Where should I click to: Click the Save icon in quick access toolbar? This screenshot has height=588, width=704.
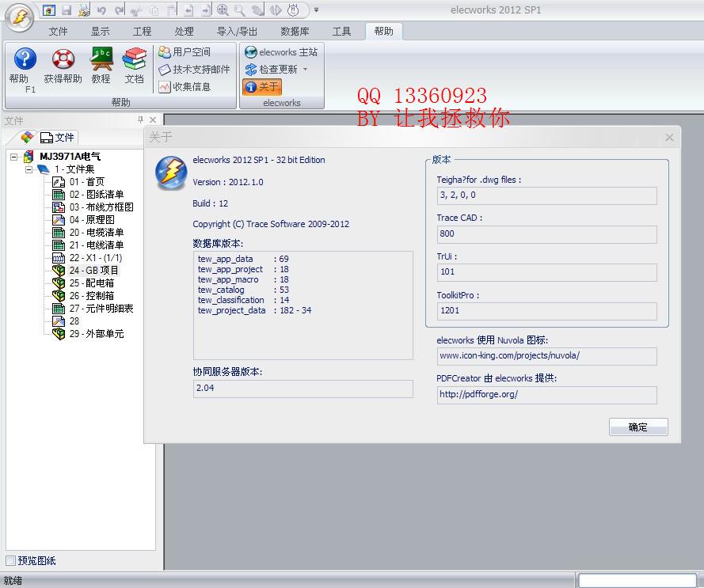(x=67, y=9)
